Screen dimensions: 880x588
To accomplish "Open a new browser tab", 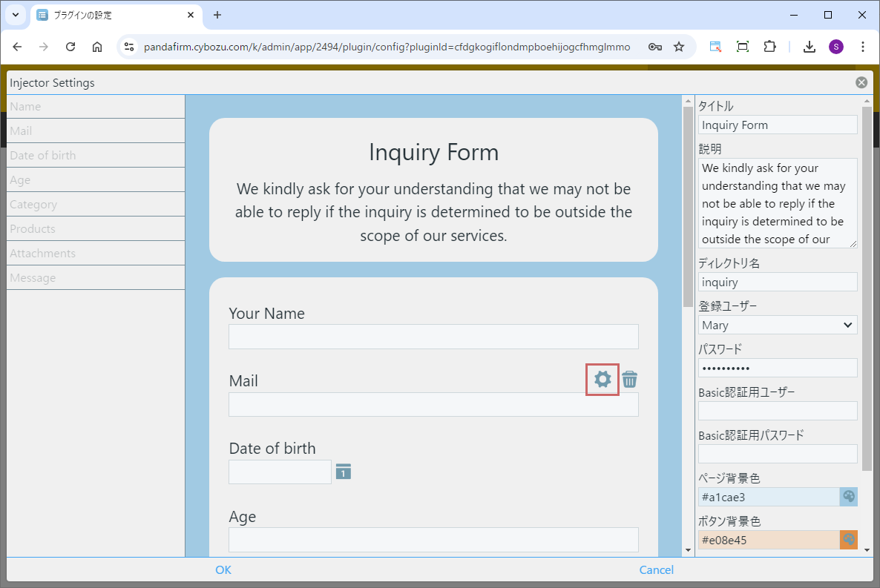I will [x=217, y=15].
